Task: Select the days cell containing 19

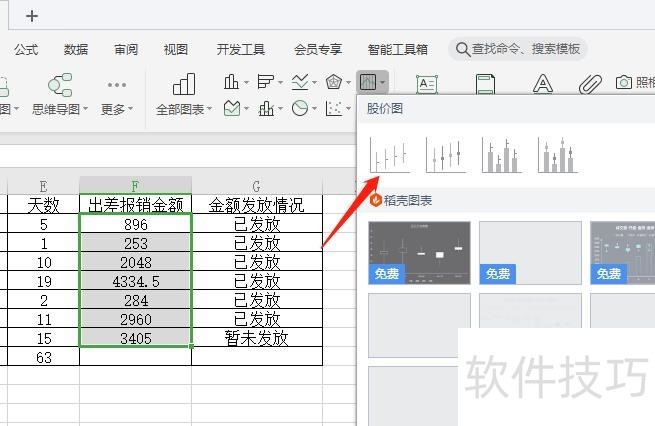Action: tap(43, 281)
